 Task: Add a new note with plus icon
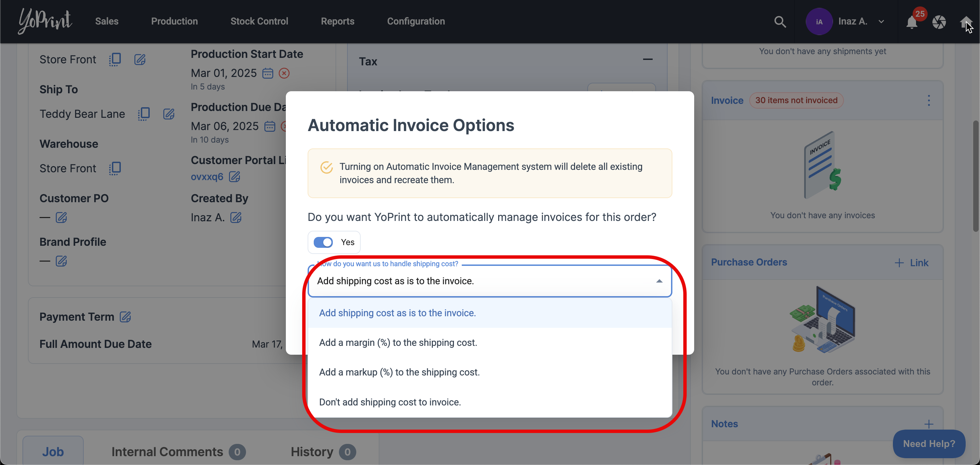pyautogui.click(x=929, y=424)
